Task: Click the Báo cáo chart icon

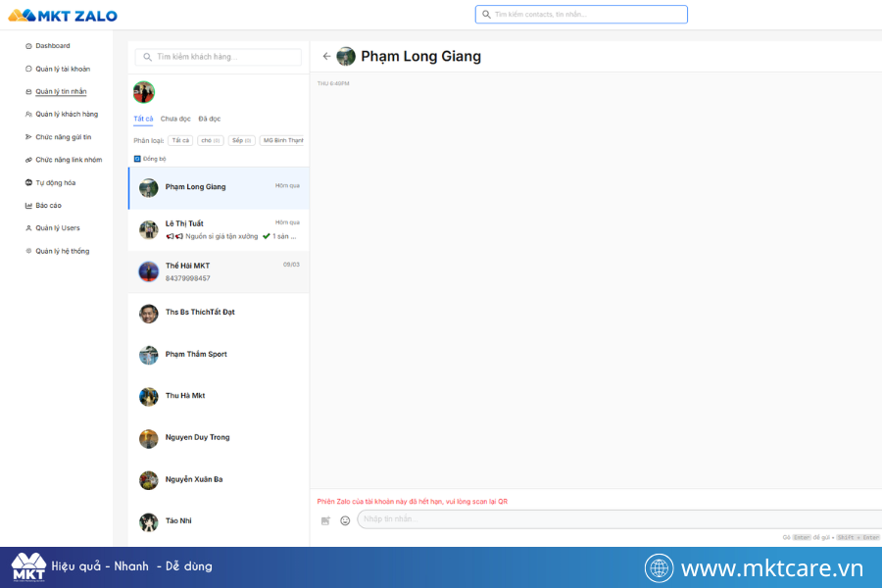Action: click(28, 206)
